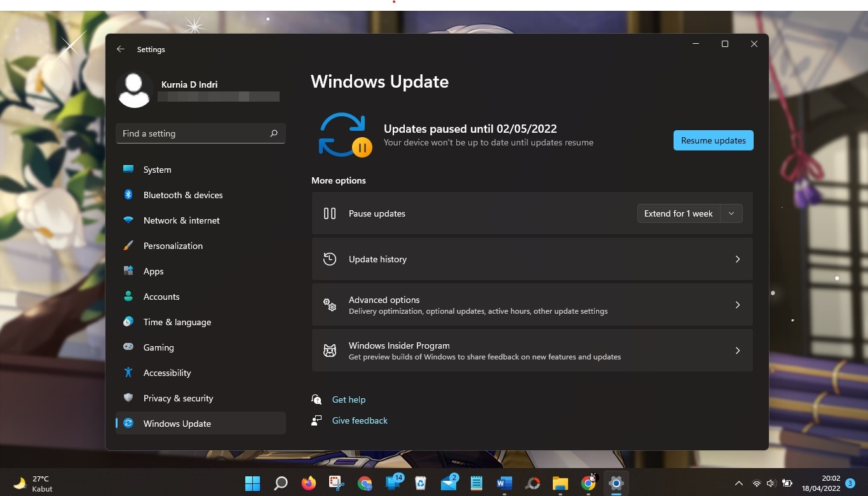Expand Update history chevron

click(x=738, y=259)
